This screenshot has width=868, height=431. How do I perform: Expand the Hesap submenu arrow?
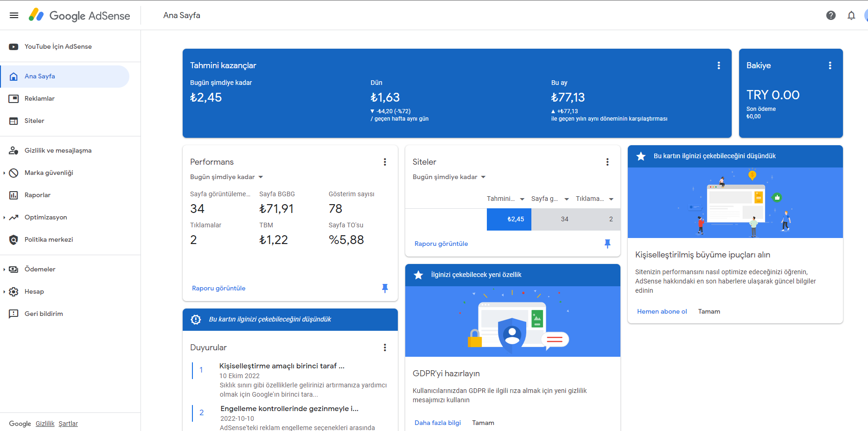click(4, 292)
